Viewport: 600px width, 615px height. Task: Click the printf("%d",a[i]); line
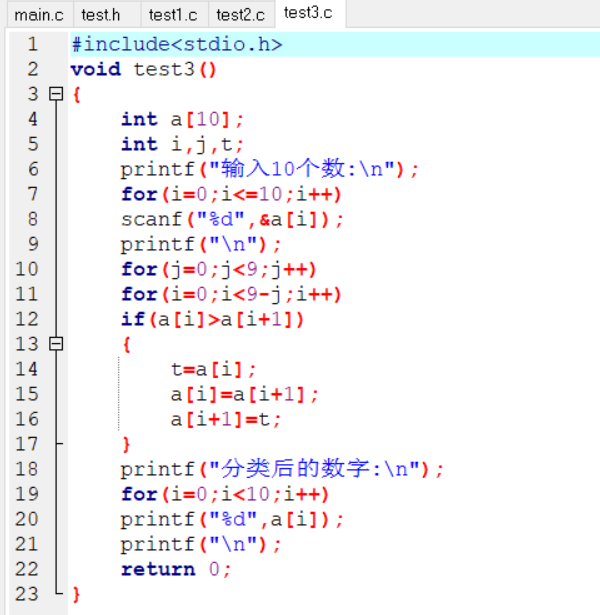(x=232, y=519)
